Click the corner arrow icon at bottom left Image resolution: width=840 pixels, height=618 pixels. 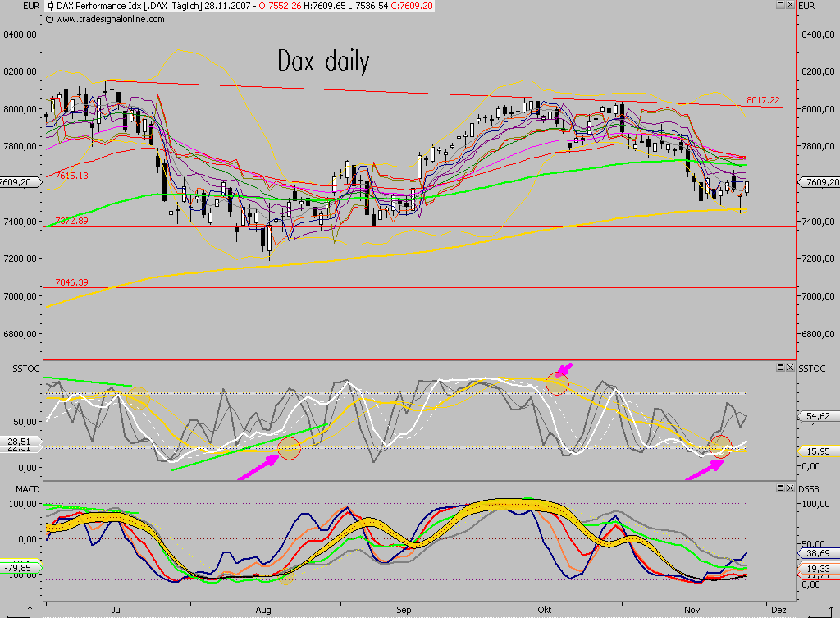click(19, 611)
